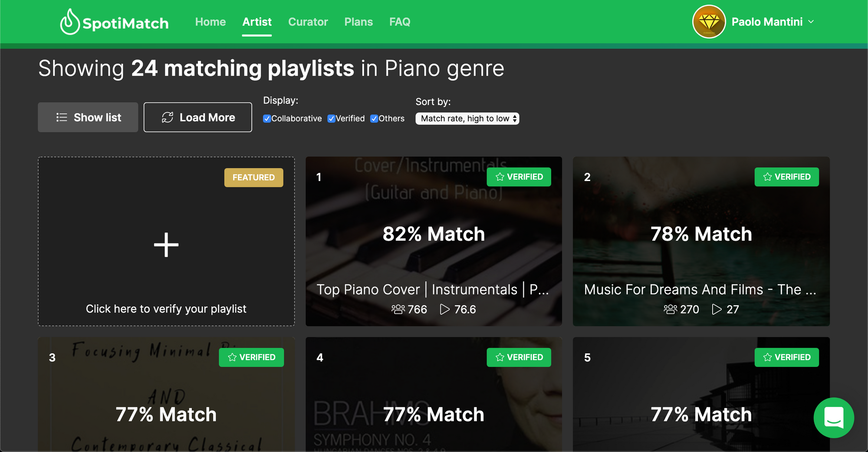Toggle the Verified display checkbox
This screenshot has height=452, width=868.
click(x=331, y=119)
